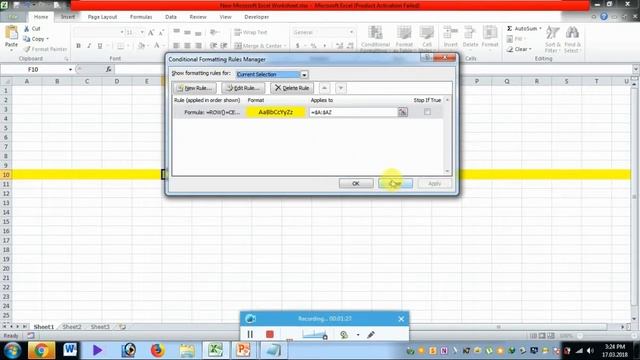
Task: Open the Data ribbon tab
Action: click(x=171, y=17)
